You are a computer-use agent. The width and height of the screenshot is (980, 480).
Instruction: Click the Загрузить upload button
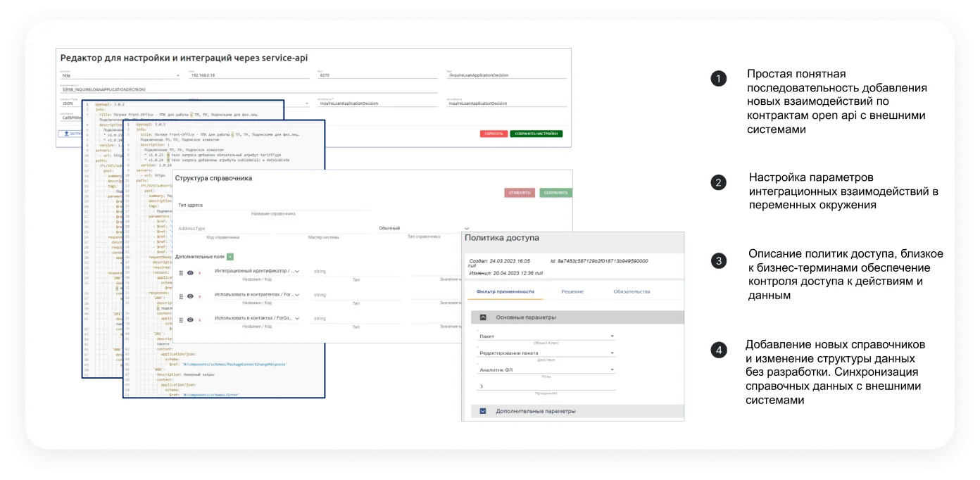[x=70, y=133]
